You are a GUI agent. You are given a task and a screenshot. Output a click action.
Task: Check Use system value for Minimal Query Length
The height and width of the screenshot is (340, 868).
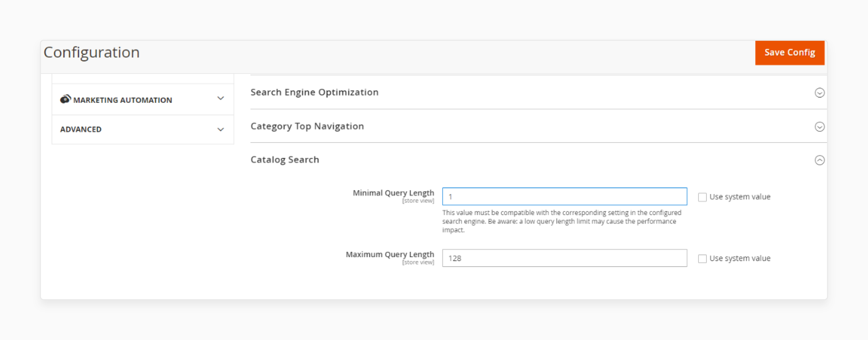click(x=702, y=197)
